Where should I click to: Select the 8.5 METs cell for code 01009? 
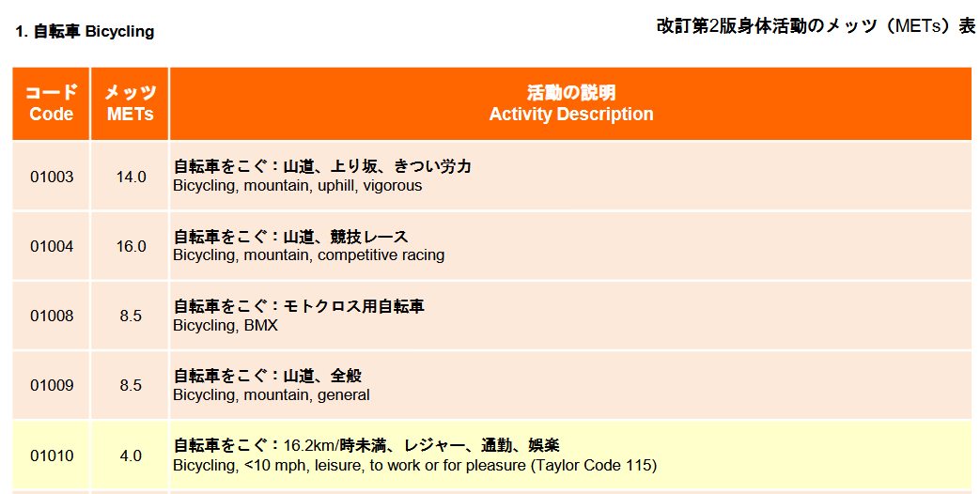coord(130,385)
